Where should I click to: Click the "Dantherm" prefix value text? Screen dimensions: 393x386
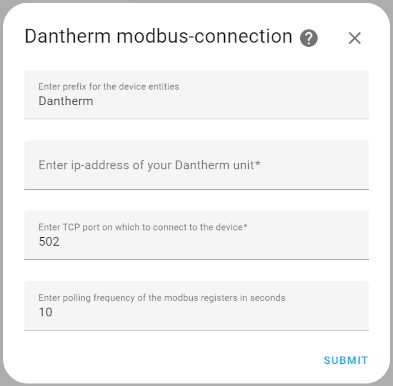[x=66, y=101]
